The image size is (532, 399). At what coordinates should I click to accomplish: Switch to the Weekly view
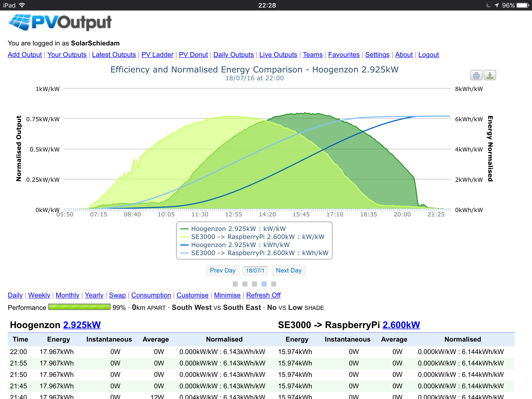(x=39, y=295)
